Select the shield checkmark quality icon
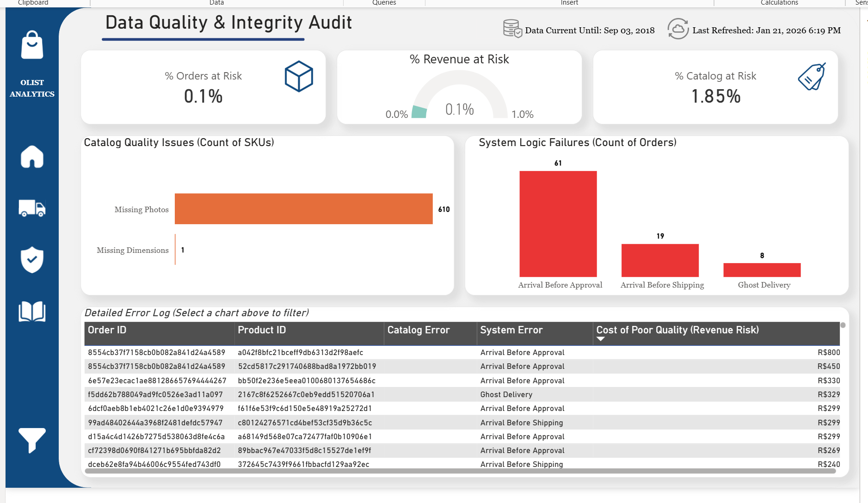868x503 pixels. point(32,259)
